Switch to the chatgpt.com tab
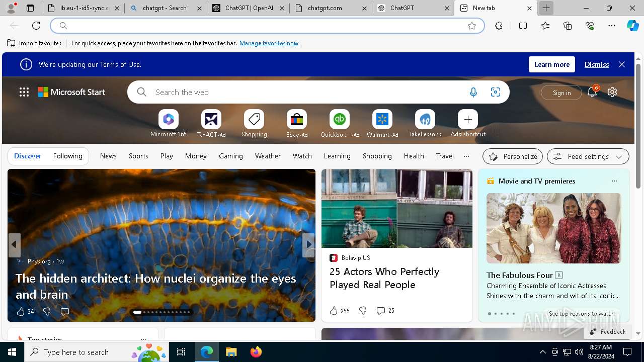Image resolution: width=644 pixels, height=362 pixels. click(x=331, y=8)
